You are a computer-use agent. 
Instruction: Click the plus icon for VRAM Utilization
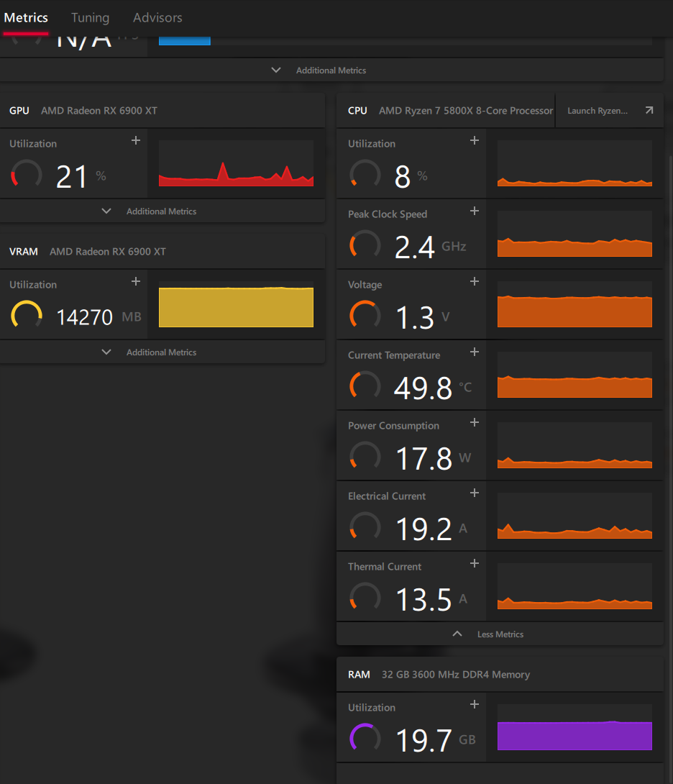(x=135, y=281)
